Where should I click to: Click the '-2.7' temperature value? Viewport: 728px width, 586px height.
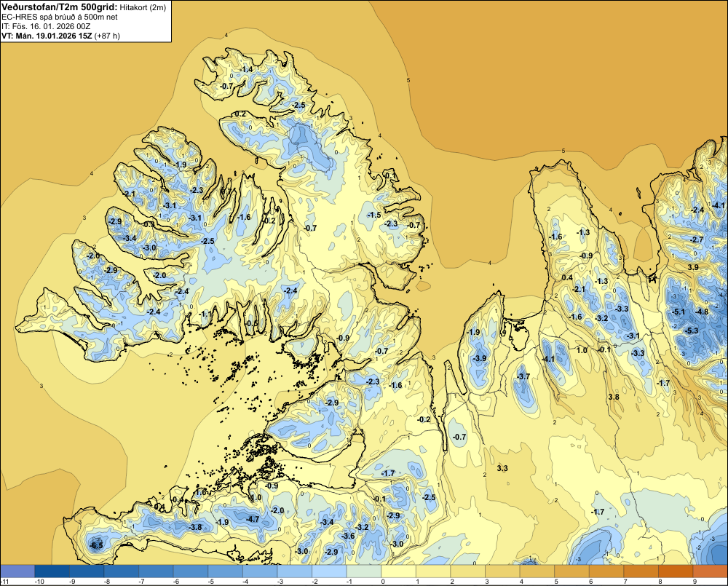coord(697,239)
